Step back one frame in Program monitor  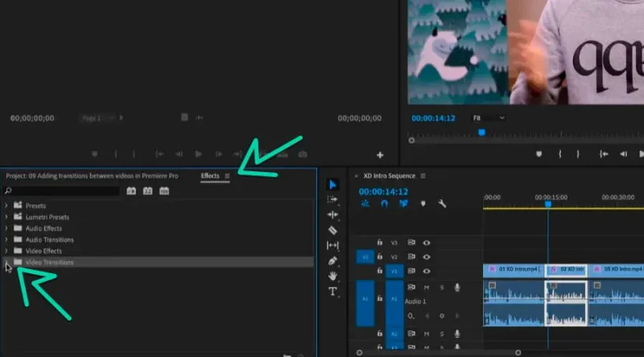click(623, 154)
